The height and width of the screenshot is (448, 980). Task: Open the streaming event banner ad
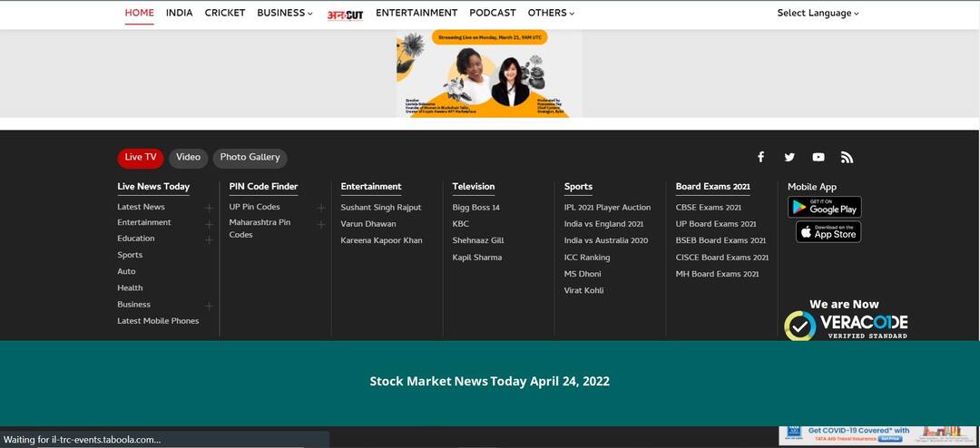[489, 73]
